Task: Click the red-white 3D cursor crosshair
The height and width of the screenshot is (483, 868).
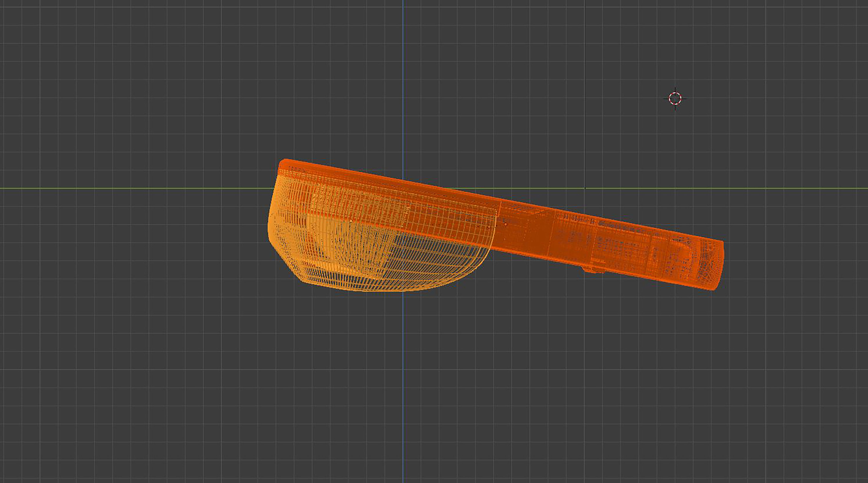Action: point(675,99)
